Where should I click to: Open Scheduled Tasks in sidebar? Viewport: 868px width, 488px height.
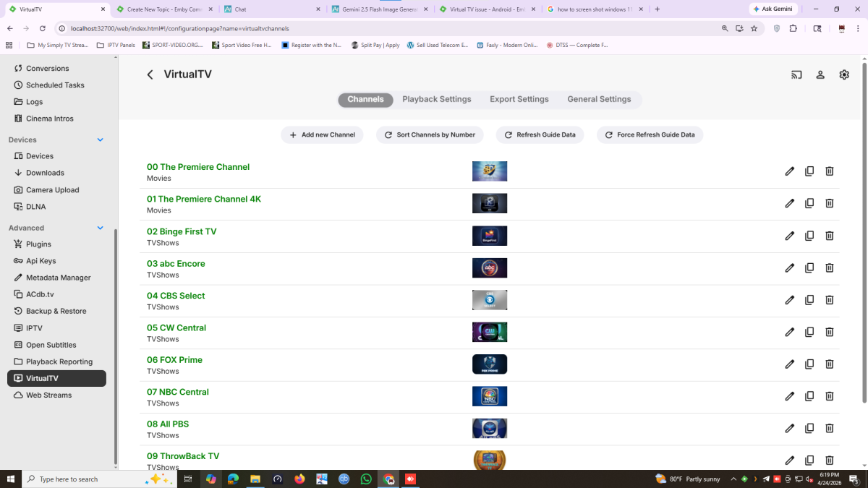56,85
